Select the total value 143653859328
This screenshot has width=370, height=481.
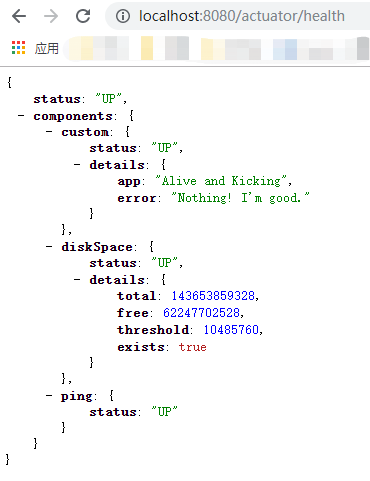(x=213, y=296)
